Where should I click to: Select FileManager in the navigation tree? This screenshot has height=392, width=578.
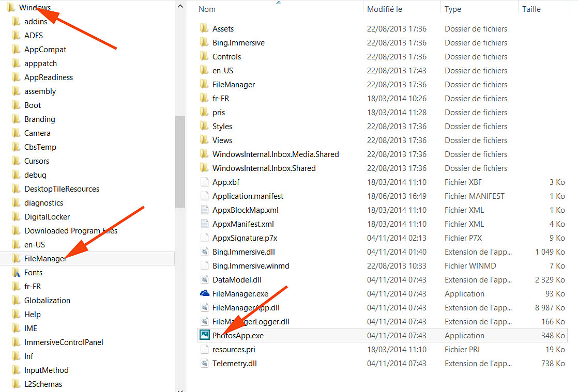point(45,258)
